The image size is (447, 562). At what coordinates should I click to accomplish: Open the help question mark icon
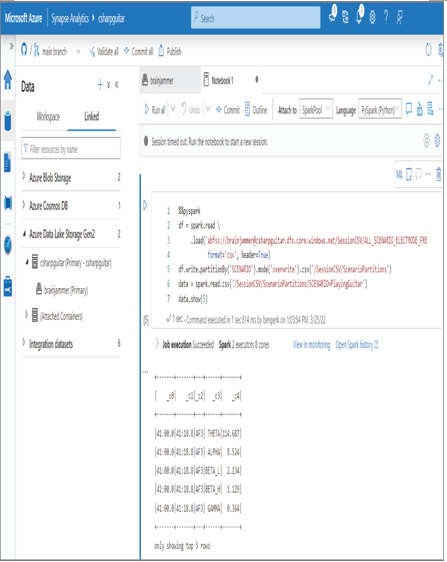(x=386, y=17)
